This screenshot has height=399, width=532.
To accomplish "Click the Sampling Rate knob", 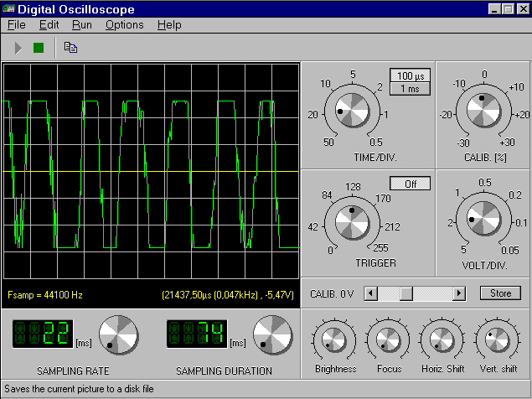I will pyautogui.click(x=116, y=334).
